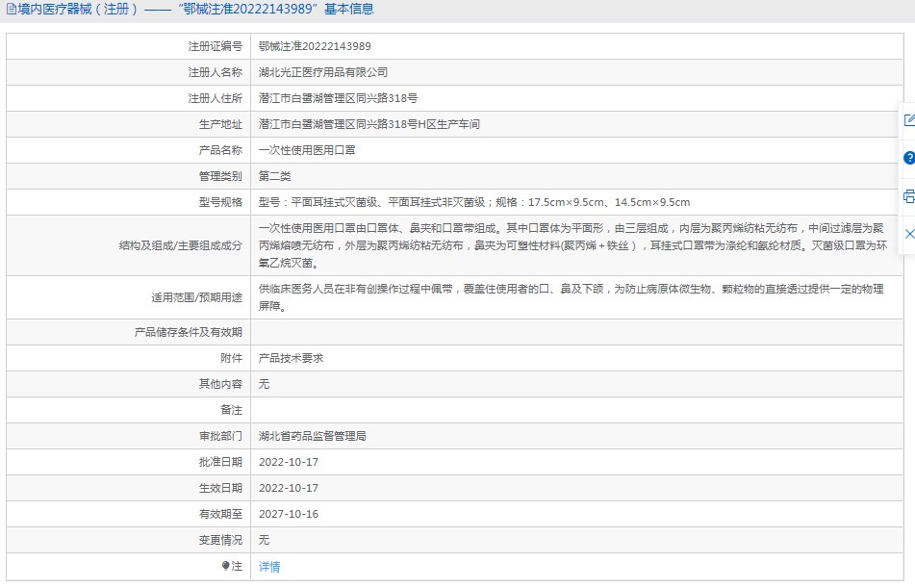This screenshot has width=915, height=588.
Task: Select the company name 湖北光正医疗用品有限公司
Action: tap(323, 72)
